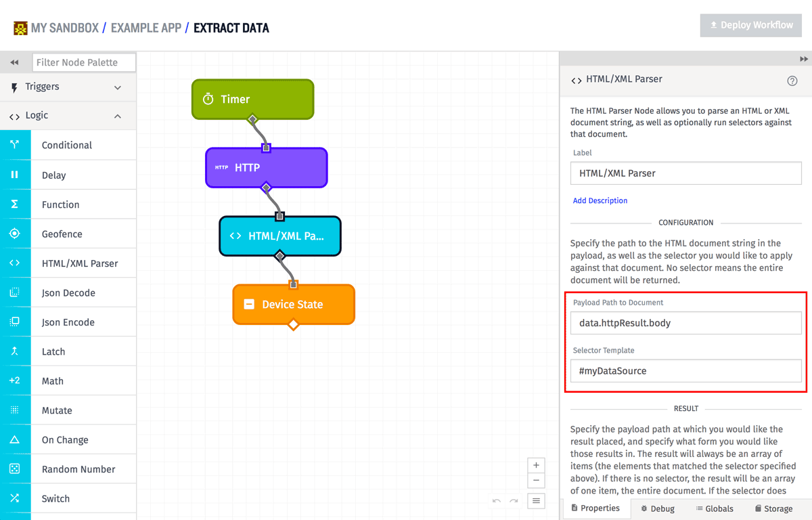
Task: Click the Delay label in palette
Action: pos(54,175)
